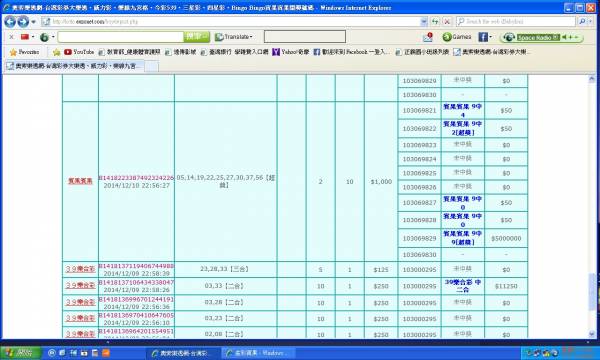Viewport: 600px width, 360px height.
Task: Select the $1,000 bet amount cell
Action: point(381,182)
